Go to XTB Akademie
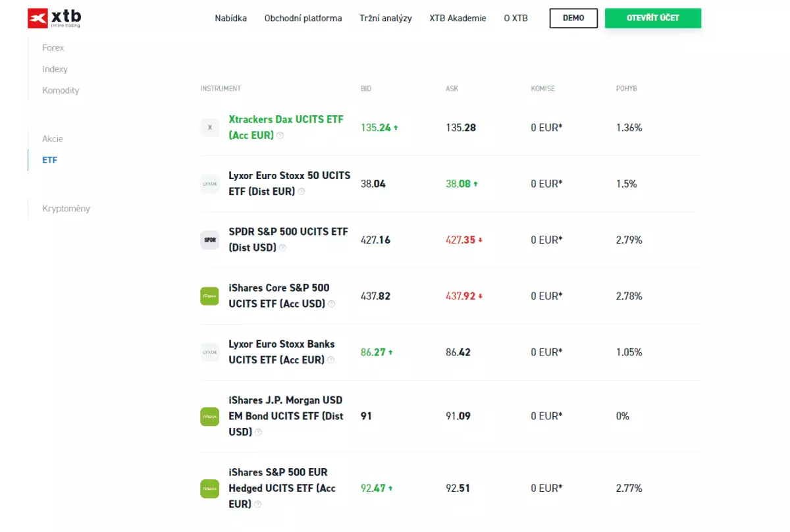 (458, 18)
